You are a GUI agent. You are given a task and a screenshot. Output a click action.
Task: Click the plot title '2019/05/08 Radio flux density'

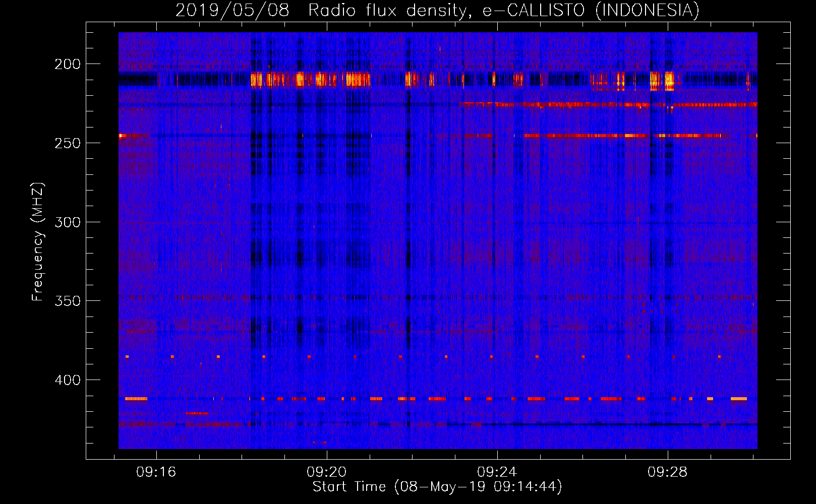[437, 10]
